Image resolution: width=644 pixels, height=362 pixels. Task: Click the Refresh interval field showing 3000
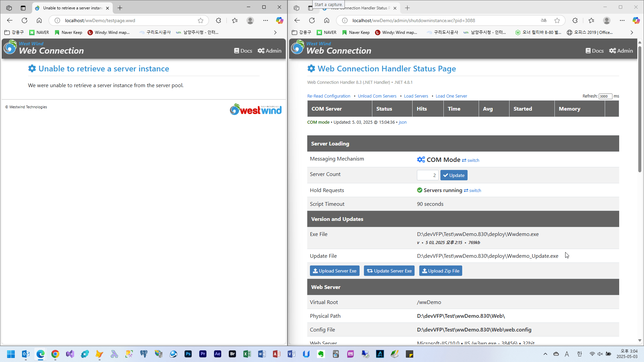pyautogui.click(x=605, y=96)
